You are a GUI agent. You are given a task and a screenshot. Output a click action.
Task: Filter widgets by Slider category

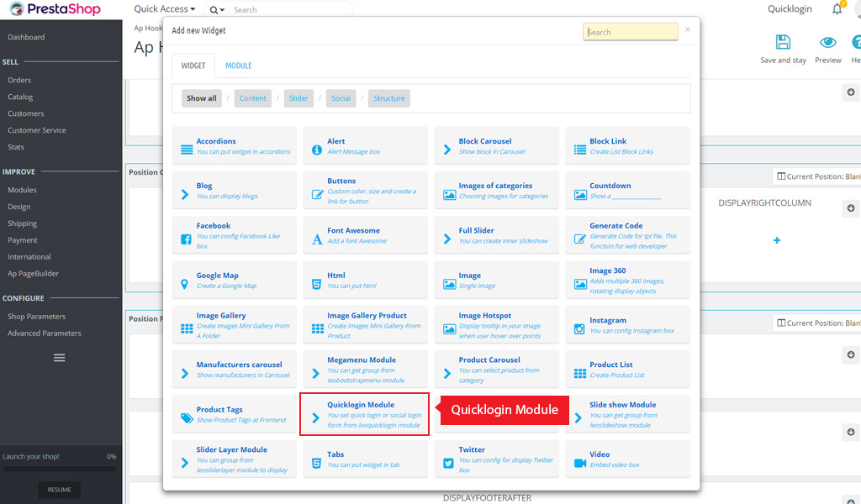coord(298,98)
